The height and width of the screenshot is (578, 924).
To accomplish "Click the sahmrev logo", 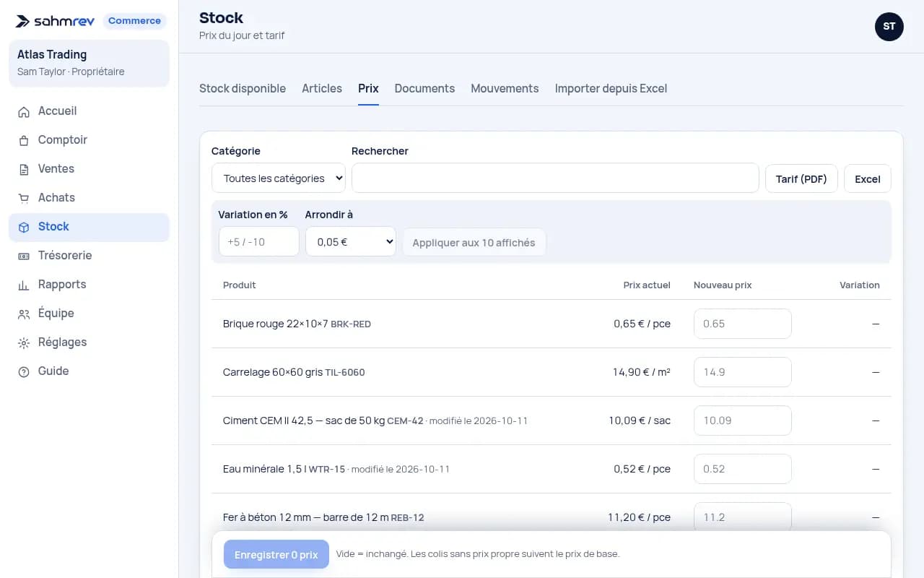I will [x=55, y=21].
